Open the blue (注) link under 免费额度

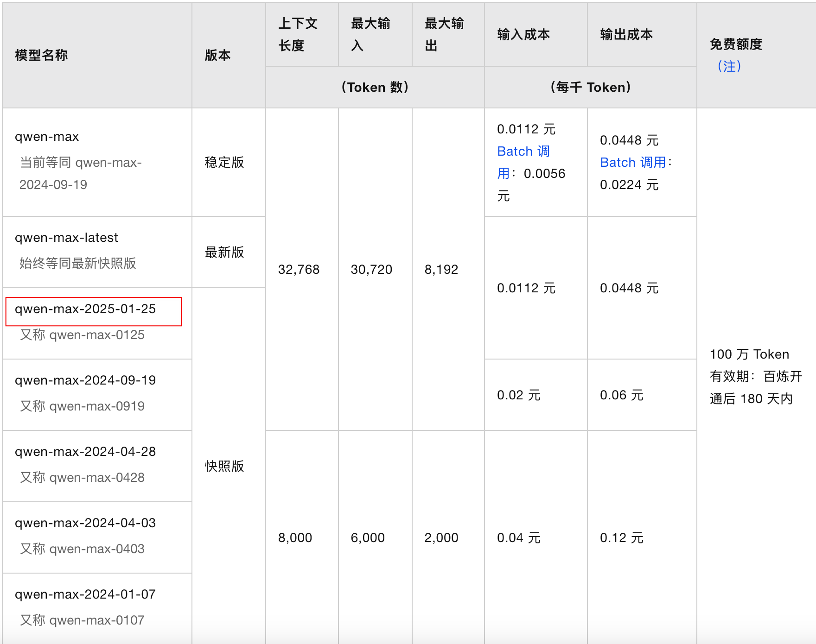click(729, 66)
